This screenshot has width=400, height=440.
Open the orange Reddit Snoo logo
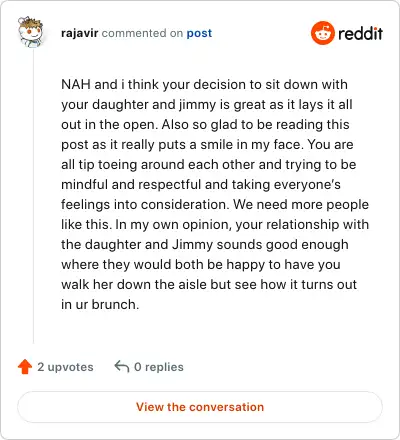pyautogui.click(x=322, y=33)
